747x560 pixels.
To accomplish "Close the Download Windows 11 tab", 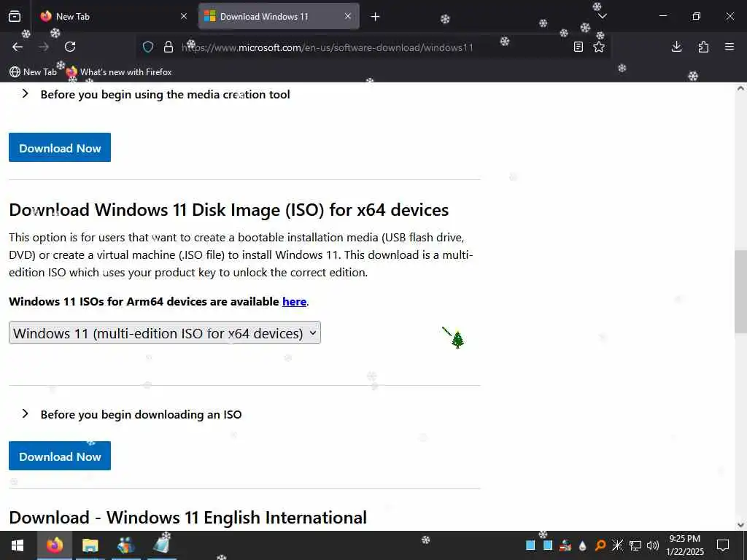I will tap(348, 16).
